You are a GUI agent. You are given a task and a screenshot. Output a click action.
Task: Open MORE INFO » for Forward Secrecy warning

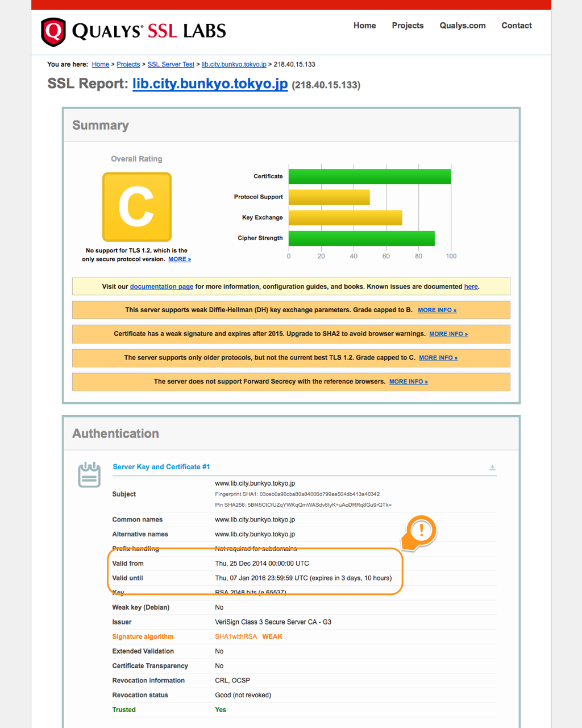click(409, 382)
